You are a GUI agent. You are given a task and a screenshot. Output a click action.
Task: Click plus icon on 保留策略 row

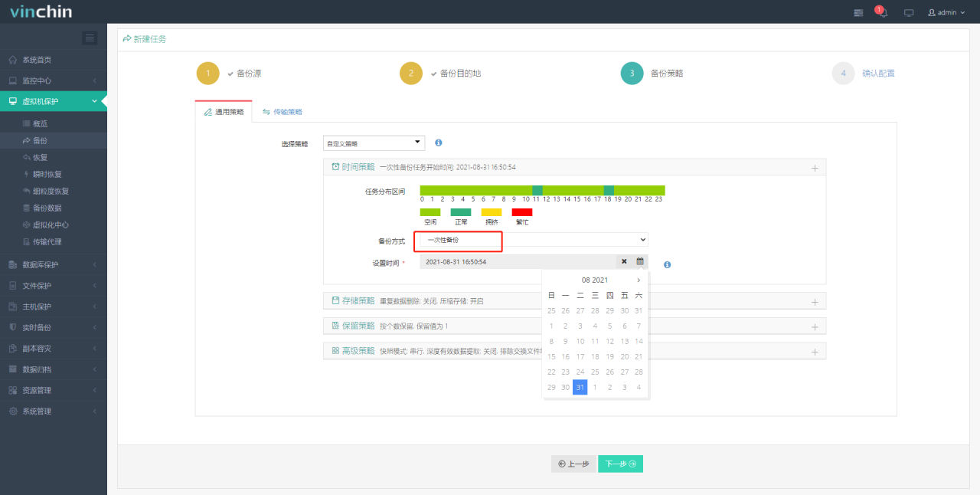point(815,326)
